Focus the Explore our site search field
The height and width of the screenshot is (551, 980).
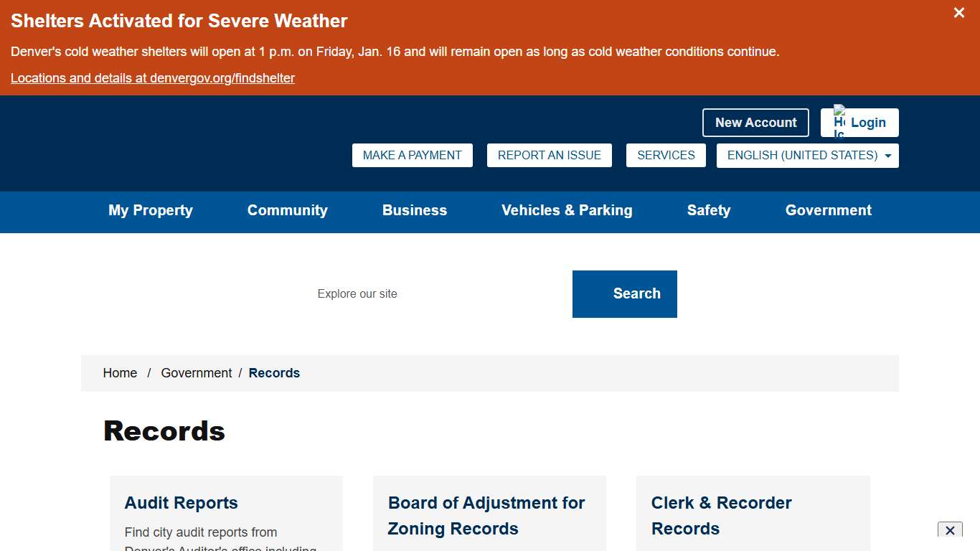[x=438, y=294]
